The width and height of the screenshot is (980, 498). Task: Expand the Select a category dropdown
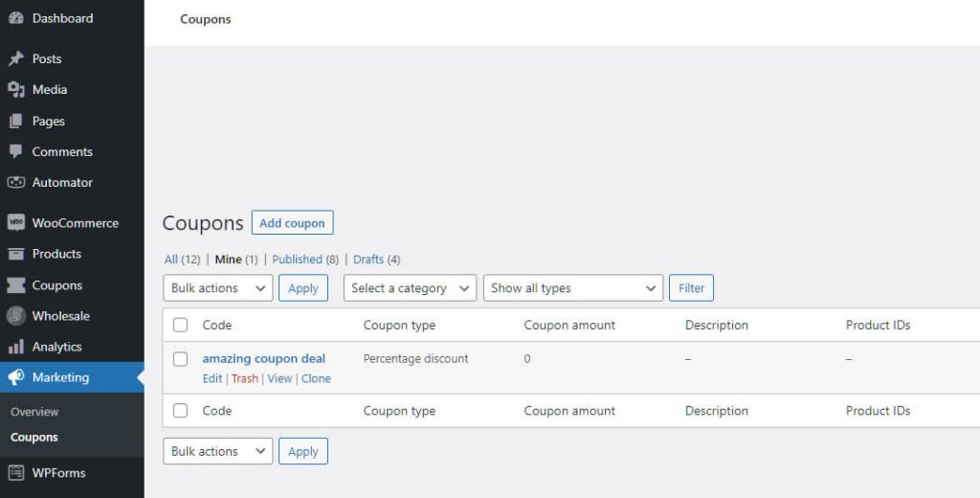coord(410,288)
